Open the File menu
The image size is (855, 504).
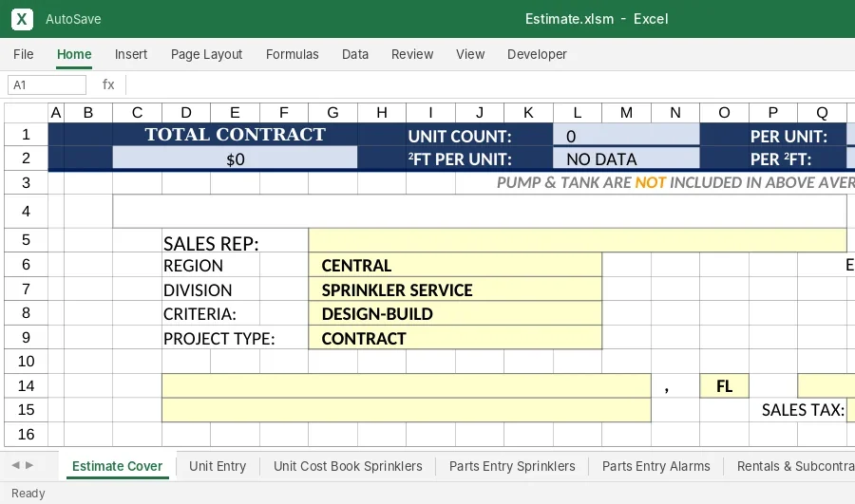click(24, 54)
